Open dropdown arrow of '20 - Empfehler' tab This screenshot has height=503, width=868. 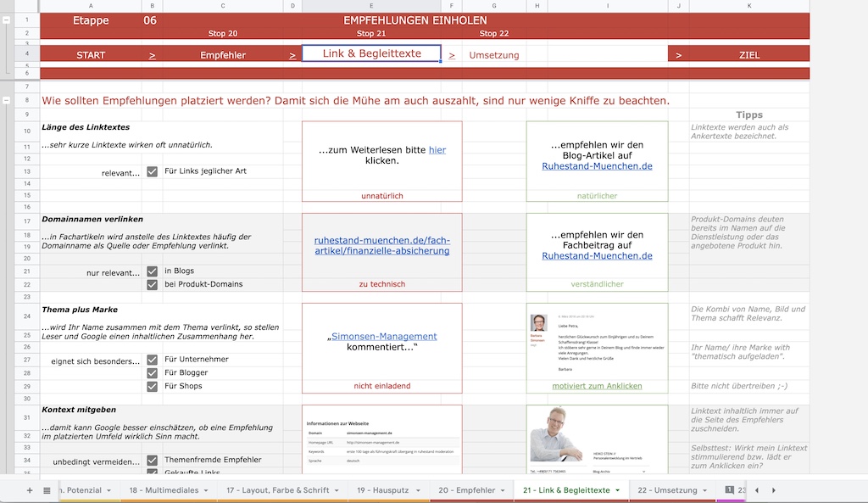coord(503,490)
